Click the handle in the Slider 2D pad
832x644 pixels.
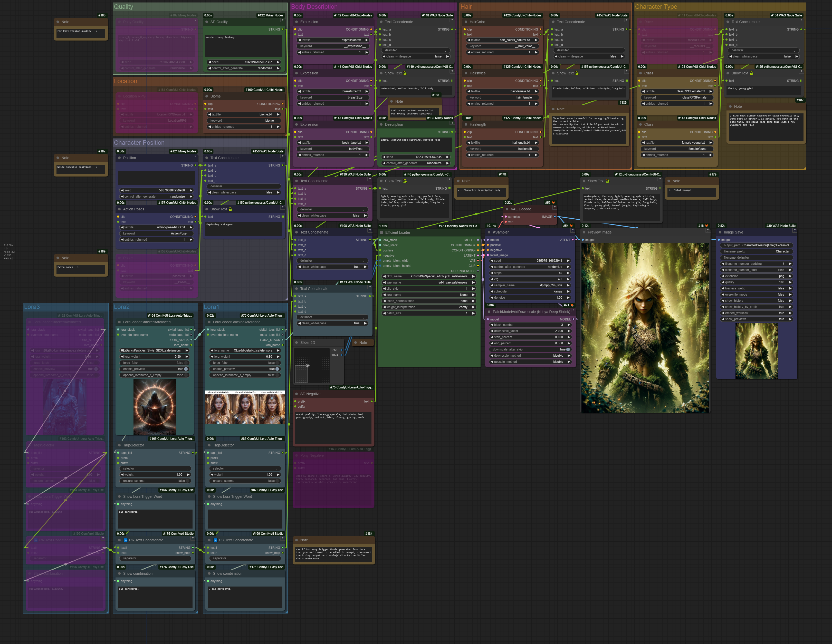[x=308, y=366]
